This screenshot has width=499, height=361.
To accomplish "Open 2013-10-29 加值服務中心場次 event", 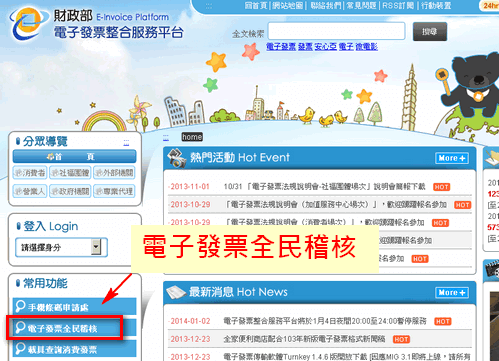I will (335, 205).
